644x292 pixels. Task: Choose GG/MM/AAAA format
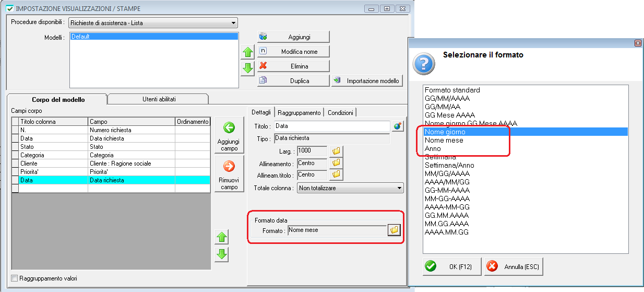(526, 98)
